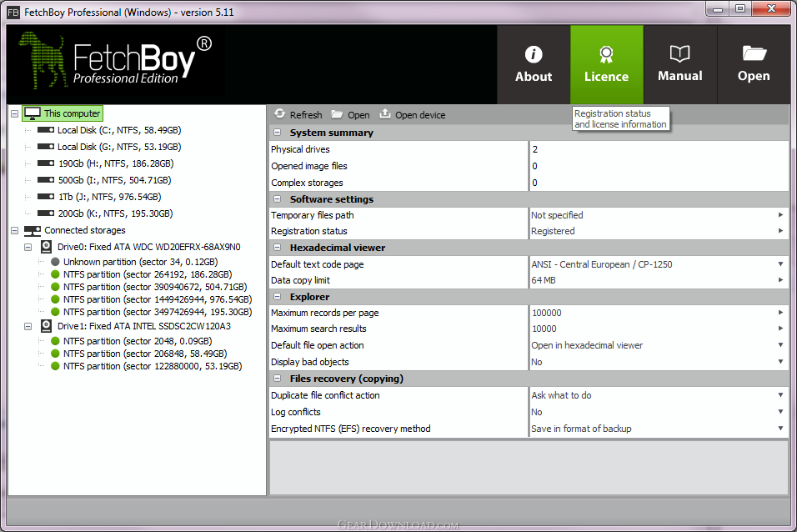The height and width of the screenshot is (532, 797).
Task: Click the Open toolbar item with folder icon
Action: (350, 114)
